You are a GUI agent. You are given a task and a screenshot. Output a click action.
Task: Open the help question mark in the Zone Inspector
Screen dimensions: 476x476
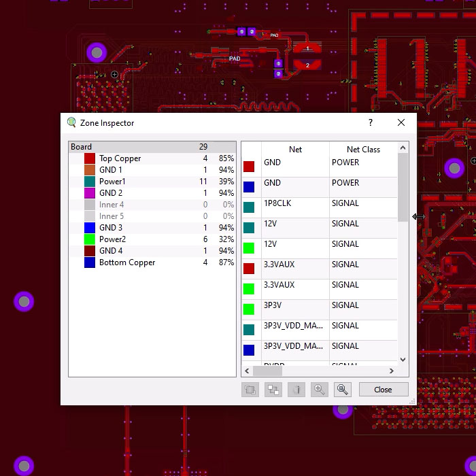pyautogui.click(x=371, y=122)
